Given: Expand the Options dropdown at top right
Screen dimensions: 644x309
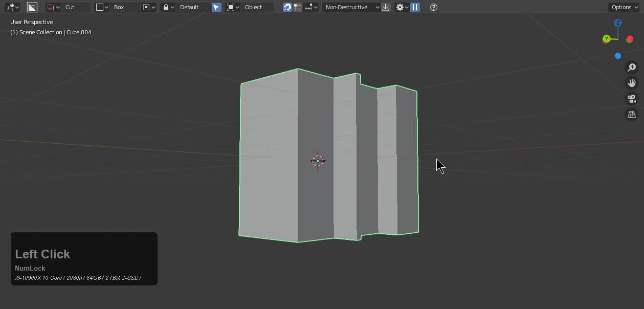Looking at the screenshot, I should (624, 7).
